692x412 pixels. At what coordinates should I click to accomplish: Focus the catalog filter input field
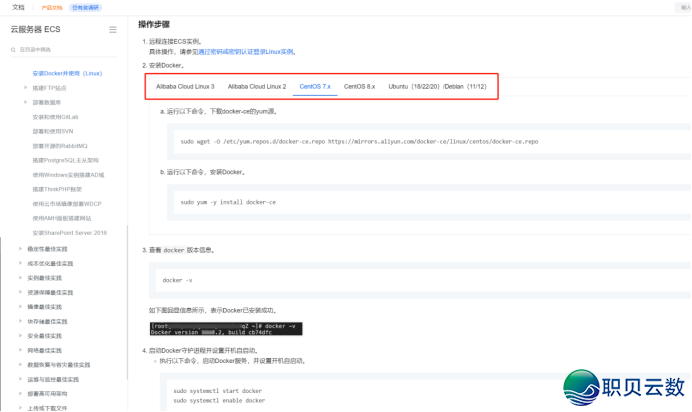click(x=64, y=50)
